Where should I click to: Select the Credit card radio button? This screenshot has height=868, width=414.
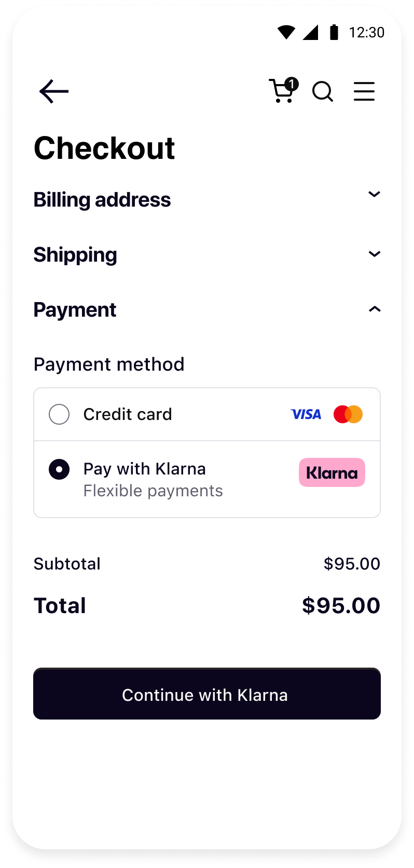[59, 414]
